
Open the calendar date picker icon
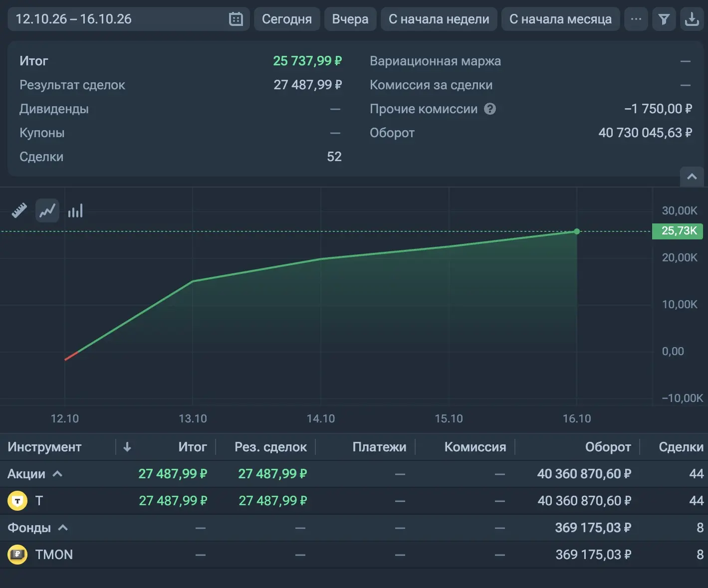pyautogui.click(x=236, y=19)
